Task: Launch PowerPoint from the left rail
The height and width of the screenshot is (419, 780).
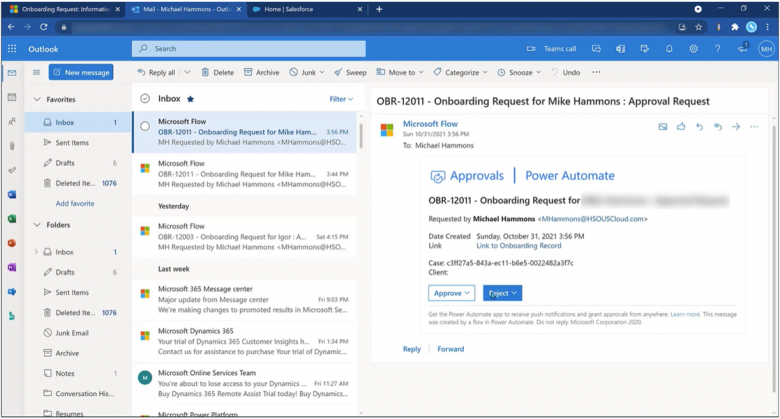Action: tap(12, 243)
